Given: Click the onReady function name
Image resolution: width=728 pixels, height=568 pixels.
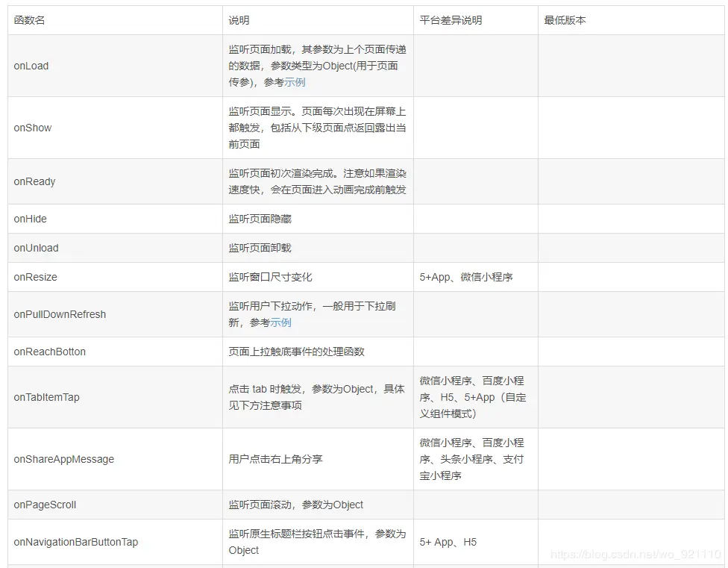Looking at the screenshot, I should tap(34, 181).
